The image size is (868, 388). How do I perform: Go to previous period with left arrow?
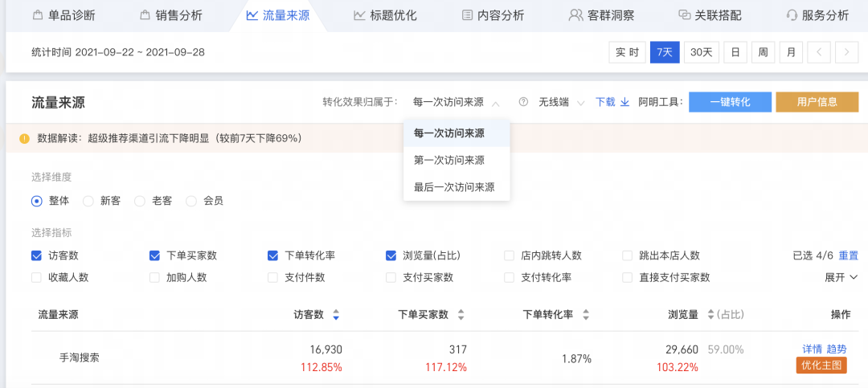[x=819, y=52]
